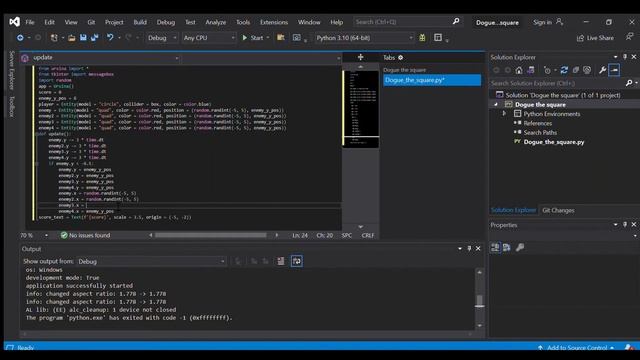Open the Git menu
This screenshot has height=360, width=640.
(91, 22)
